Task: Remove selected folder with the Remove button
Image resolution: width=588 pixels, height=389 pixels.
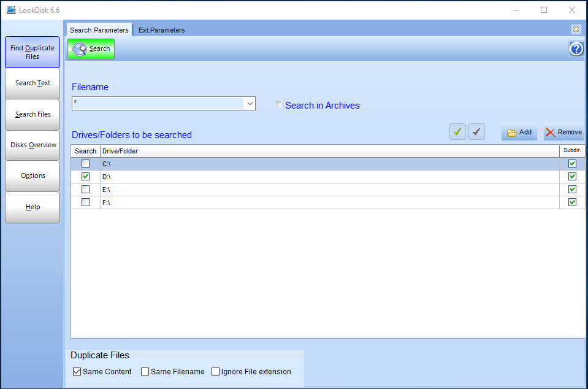Action: click(x=563, y=132)
